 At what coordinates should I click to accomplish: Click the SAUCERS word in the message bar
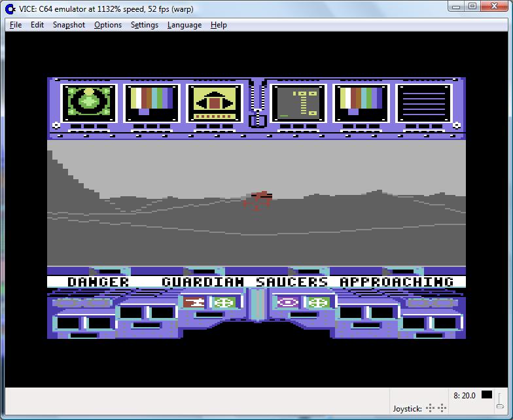pyautogui.click(x=292, y=282)
